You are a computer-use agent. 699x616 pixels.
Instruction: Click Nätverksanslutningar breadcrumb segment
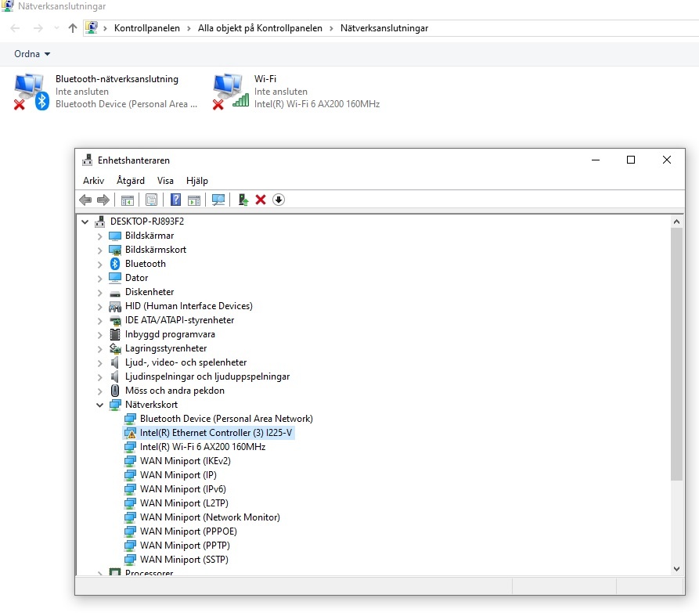point(384,28)
